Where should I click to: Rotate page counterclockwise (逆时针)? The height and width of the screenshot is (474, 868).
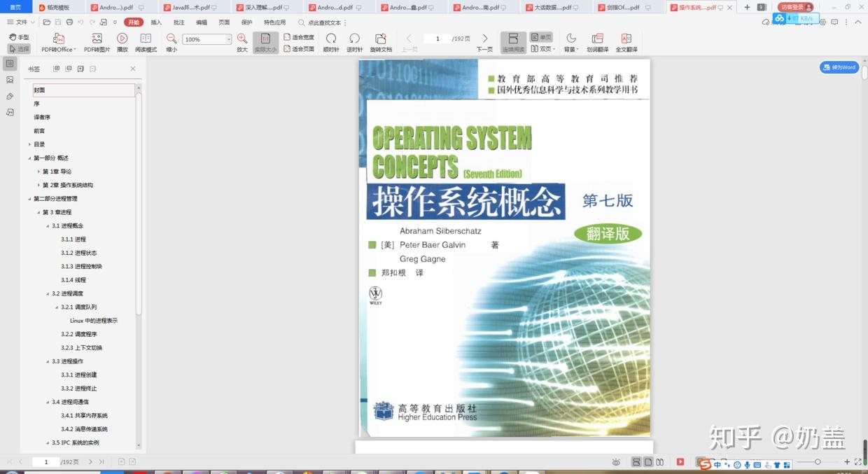click(355, 43)
